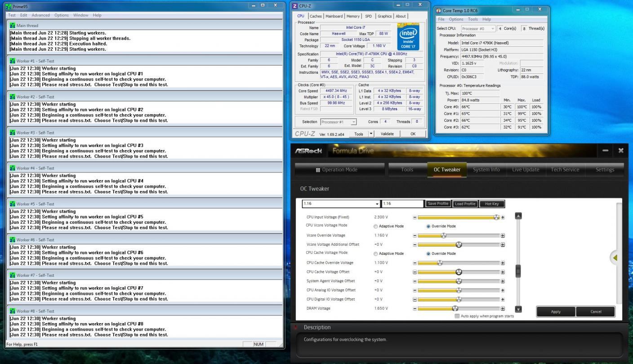Open the Graphics tab in CPU-Z

[384, 16]
